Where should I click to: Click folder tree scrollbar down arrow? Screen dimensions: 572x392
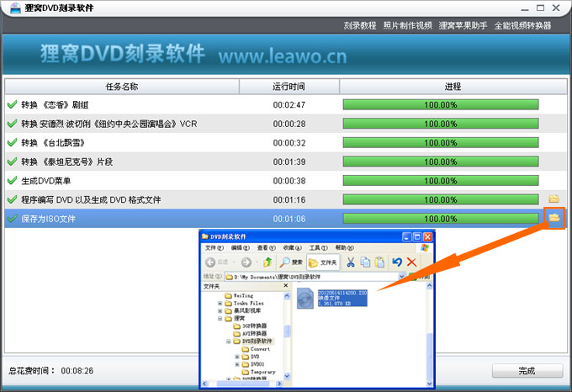click(287, 376)
